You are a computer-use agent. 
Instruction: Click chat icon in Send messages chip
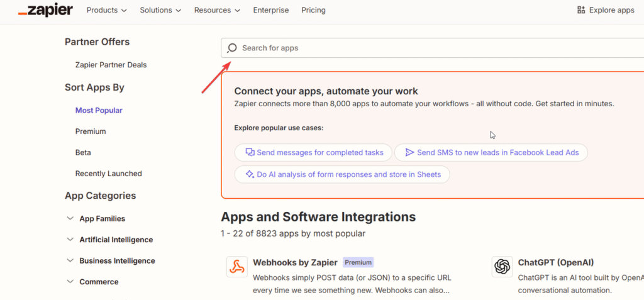[x=249, y=152]
